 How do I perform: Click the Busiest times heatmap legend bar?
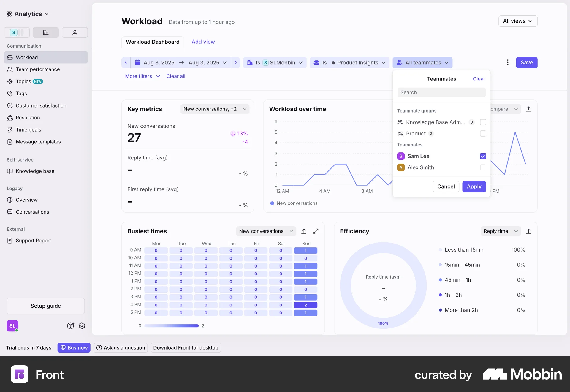pyautogui.click(x=171, y=326)
